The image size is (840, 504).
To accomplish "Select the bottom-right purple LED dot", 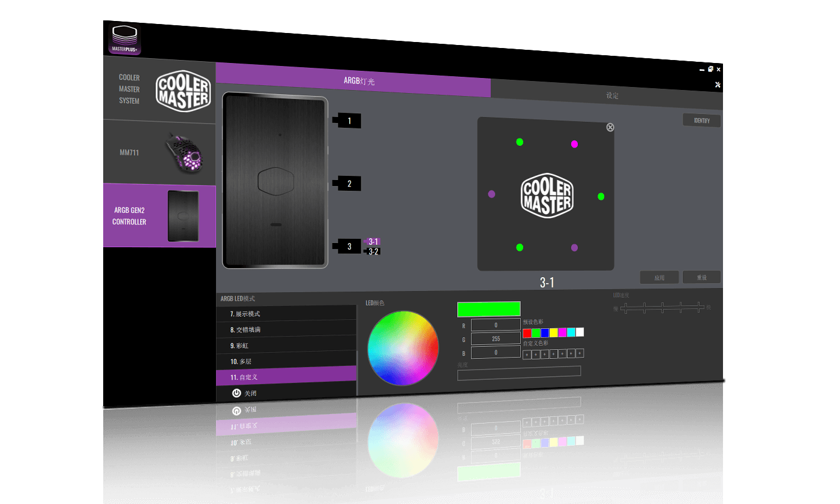I will [574, 248].
